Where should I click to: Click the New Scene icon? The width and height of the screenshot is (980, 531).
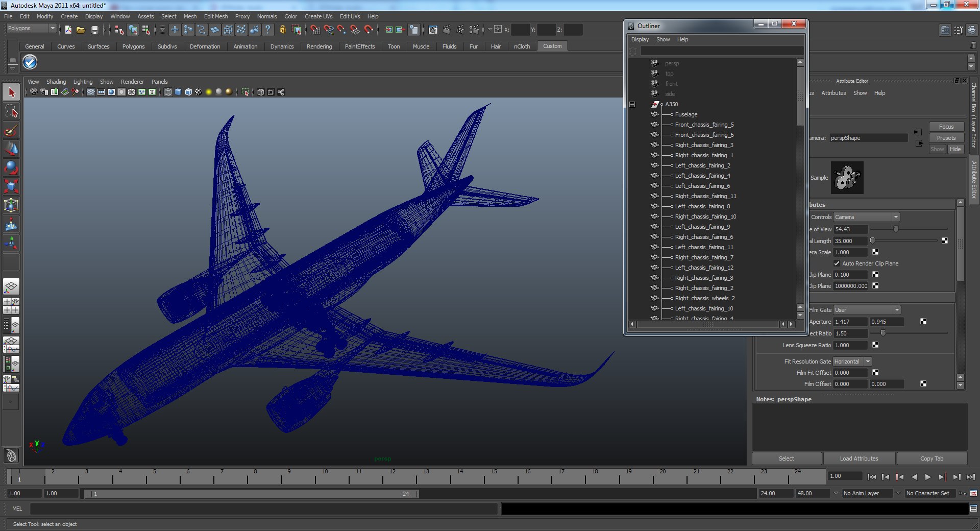[68, 30]
